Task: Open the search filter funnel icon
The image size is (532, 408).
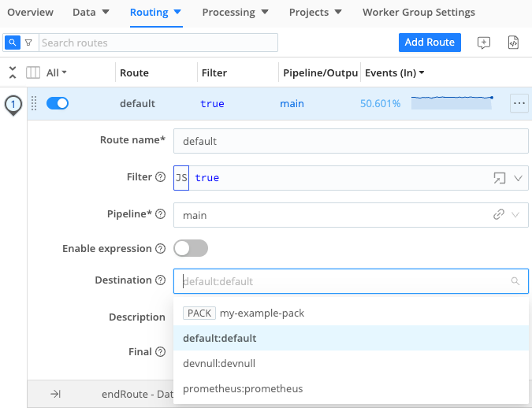Action: coord(28,43)
